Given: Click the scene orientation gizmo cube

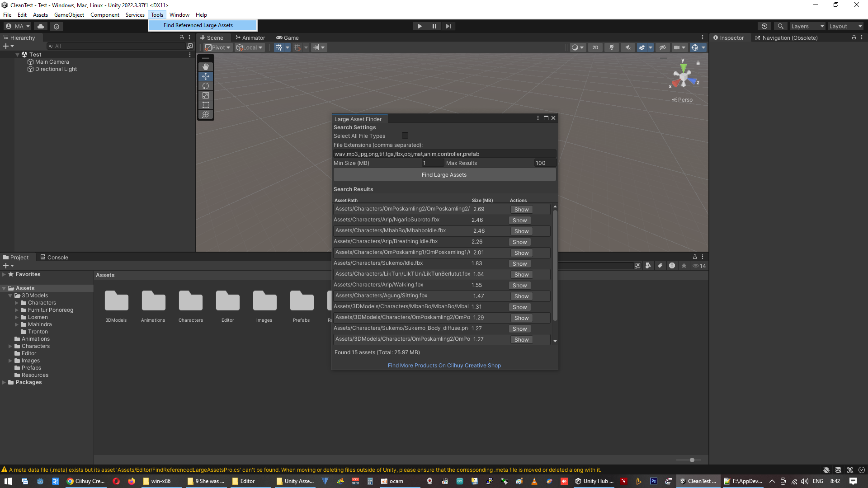Looking at the screenshot, I should [683, 76].
